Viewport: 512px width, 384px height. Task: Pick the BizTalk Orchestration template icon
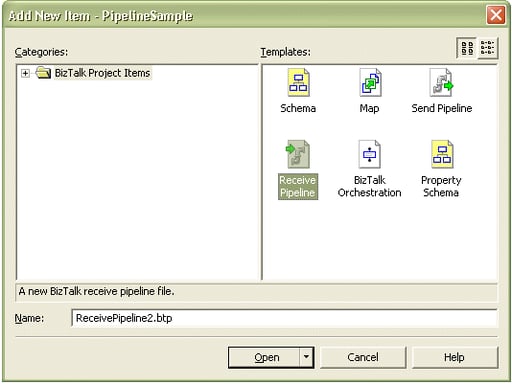pos(369,154)
